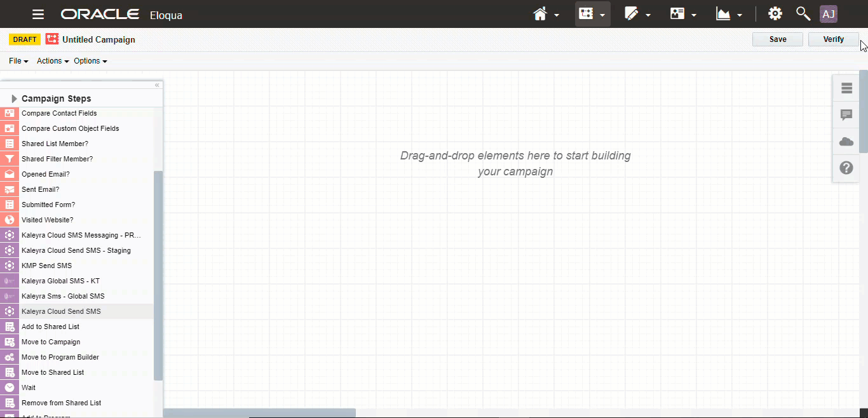The width and height of the screenshot is (868, 418).
Task: Click the Kaleyra Global SMS - KT icon
Action: click(x=10, y=281)
